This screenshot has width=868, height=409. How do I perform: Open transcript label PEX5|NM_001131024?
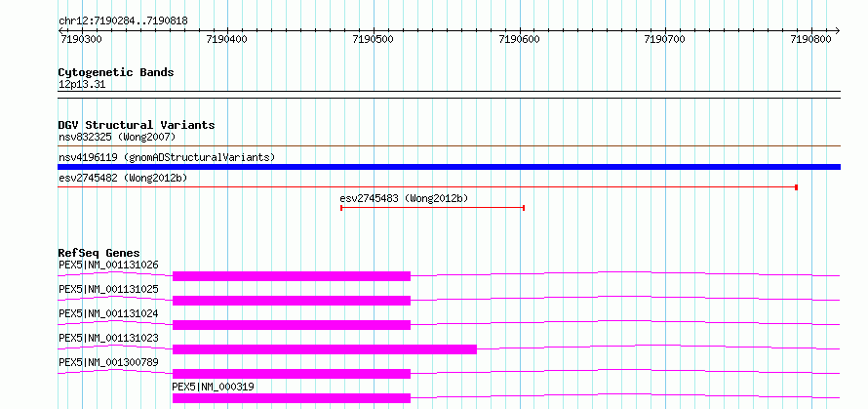108,313
